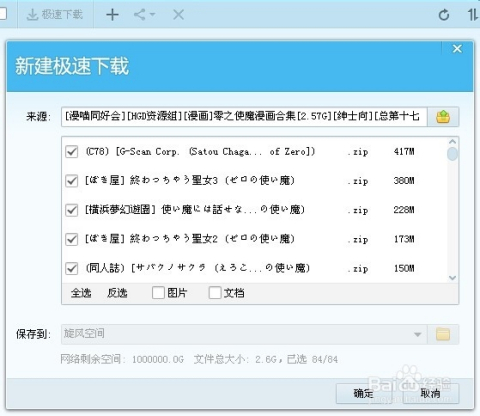Click the 确定 button
Screen dimensions: 480x416
pos(363,394)
